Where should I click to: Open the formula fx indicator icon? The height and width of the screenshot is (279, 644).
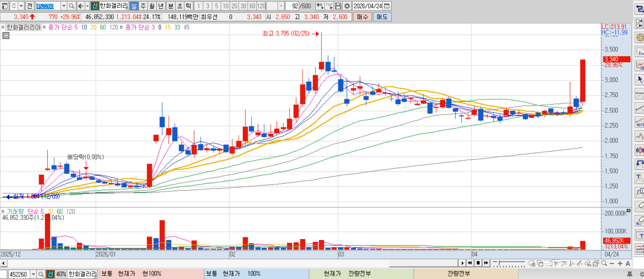(639, 52)
